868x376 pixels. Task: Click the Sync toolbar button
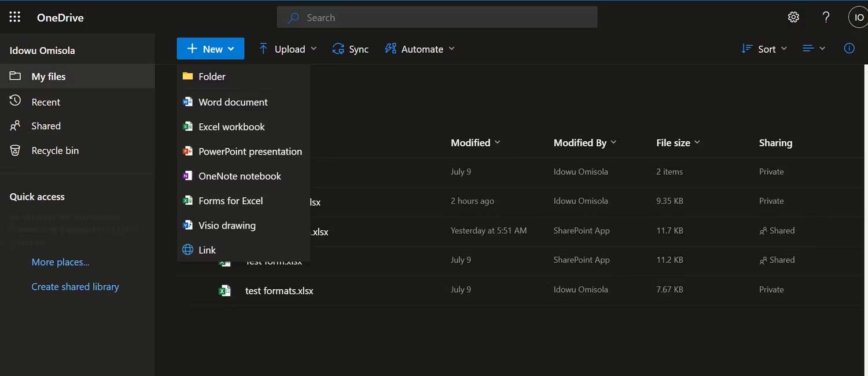350,49
